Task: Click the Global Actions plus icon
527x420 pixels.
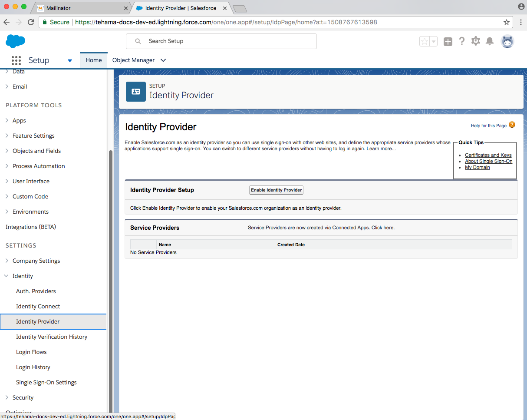Action: (448, 41)
